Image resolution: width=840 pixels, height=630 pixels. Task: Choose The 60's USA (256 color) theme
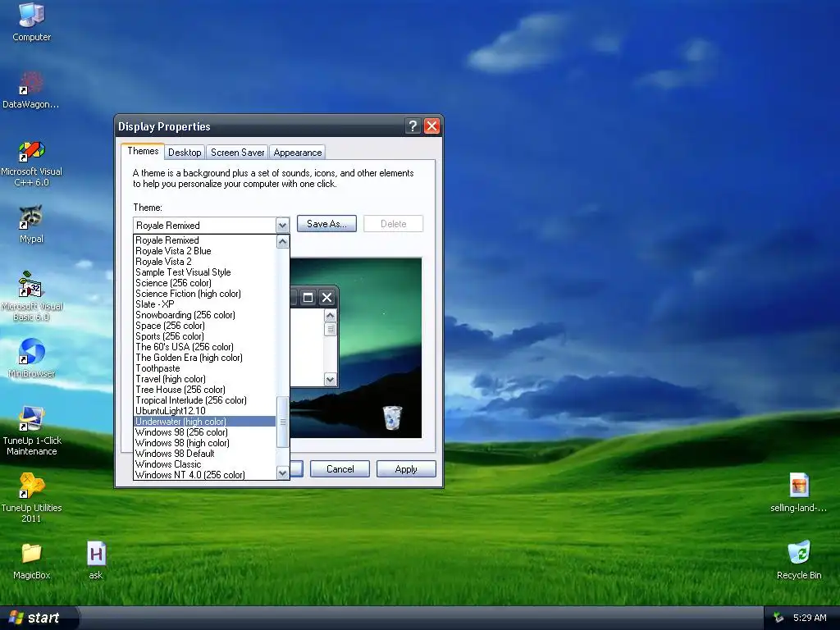click(x=204, y=347)
